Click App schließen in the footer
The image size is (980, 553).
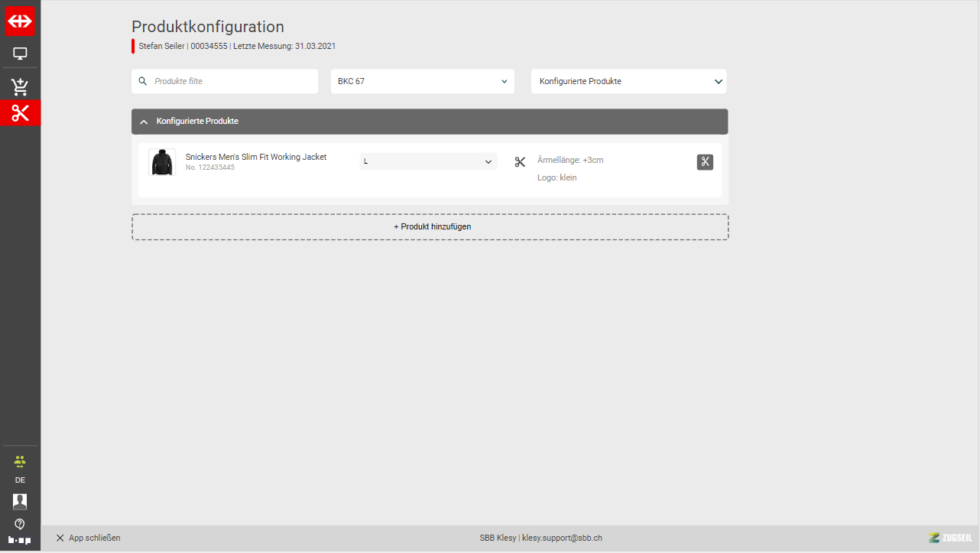88,538
